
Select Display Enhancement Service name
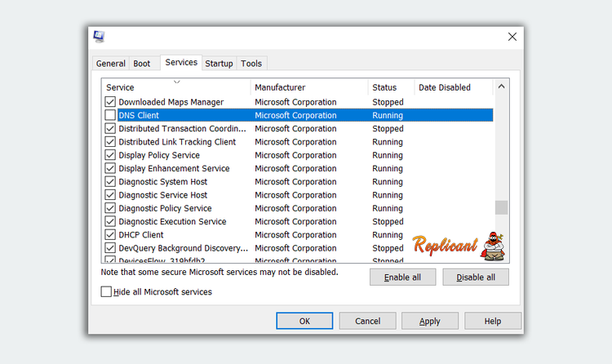point(174,169)
